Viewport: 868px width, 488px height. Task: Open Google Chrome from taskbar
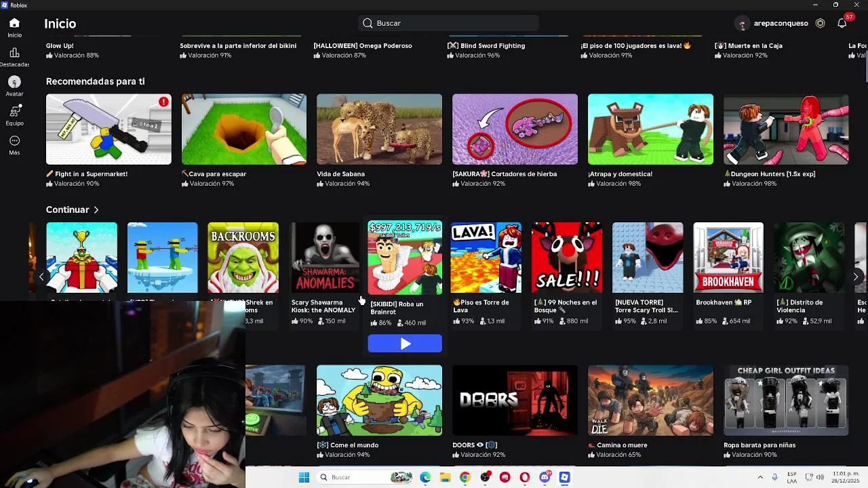465,477
